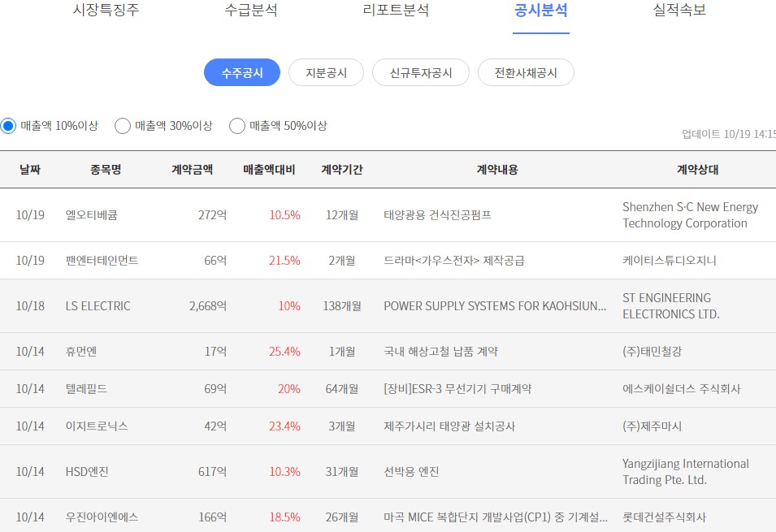Click ST ENGINEERING ELECTRONICS LTD. counterparty
The height and width of the screenshot is (532, 776).
[x=671, y=306]
